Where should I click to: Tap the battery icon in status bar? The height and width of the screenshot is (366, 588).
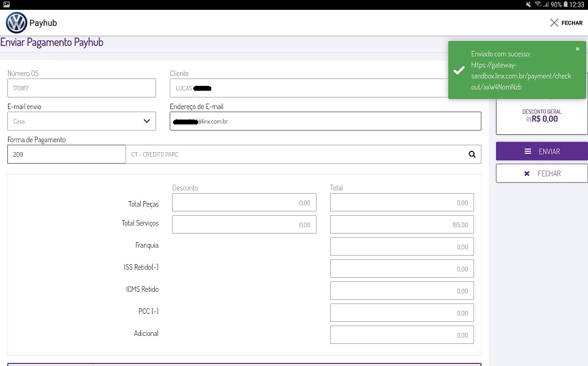coord(565,4)
